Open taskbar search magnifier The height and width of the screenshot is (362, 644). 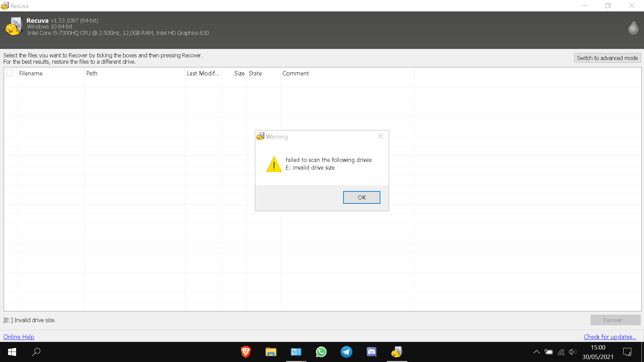tap(36, 352)
